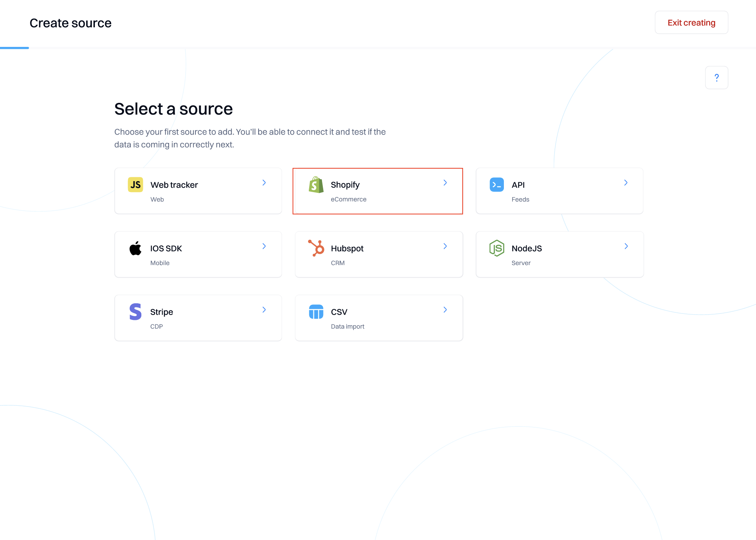
Task: Click the blue progress bar at top
Action: [x=14, y=48]
